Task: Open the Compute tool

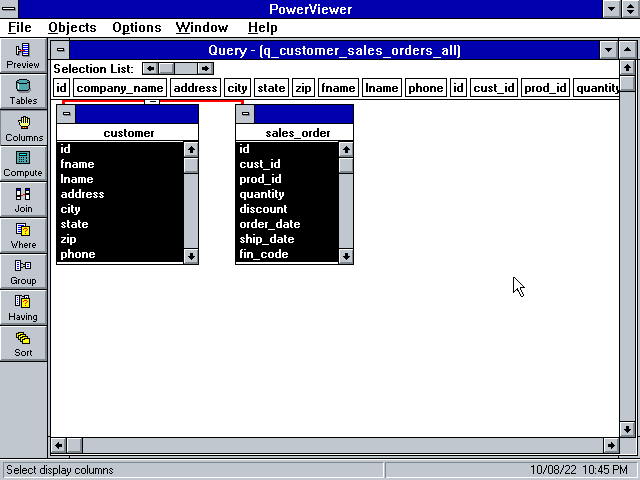Action: click(23, 164)
